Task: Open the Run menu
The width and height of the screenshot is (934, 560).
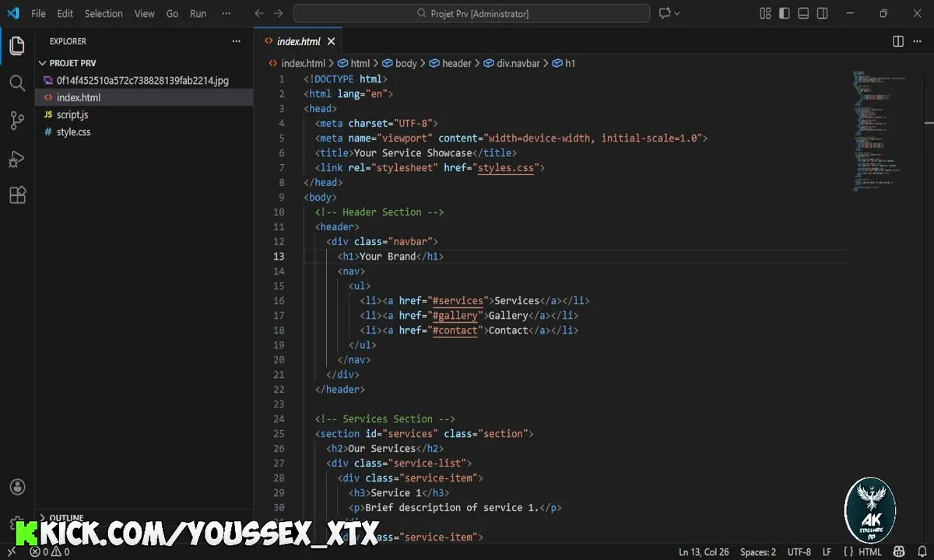Action: click(198, 13)
